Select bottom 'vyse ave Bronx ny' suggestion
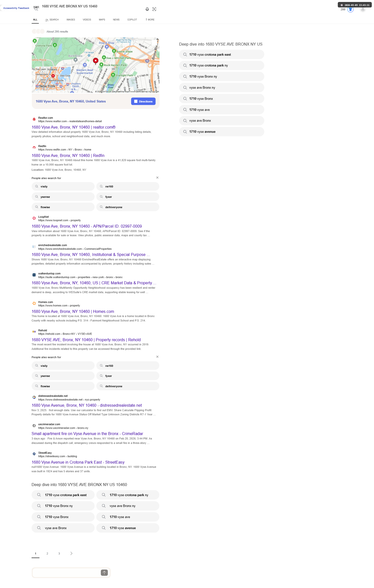The width and height of the screenshot is (374, 588). 128,506
